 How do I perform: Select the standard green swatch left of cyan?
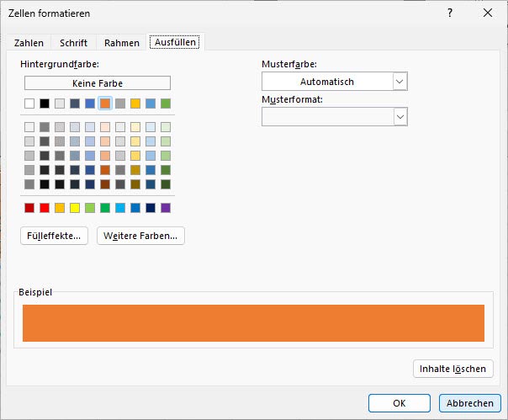coord(105,208)
